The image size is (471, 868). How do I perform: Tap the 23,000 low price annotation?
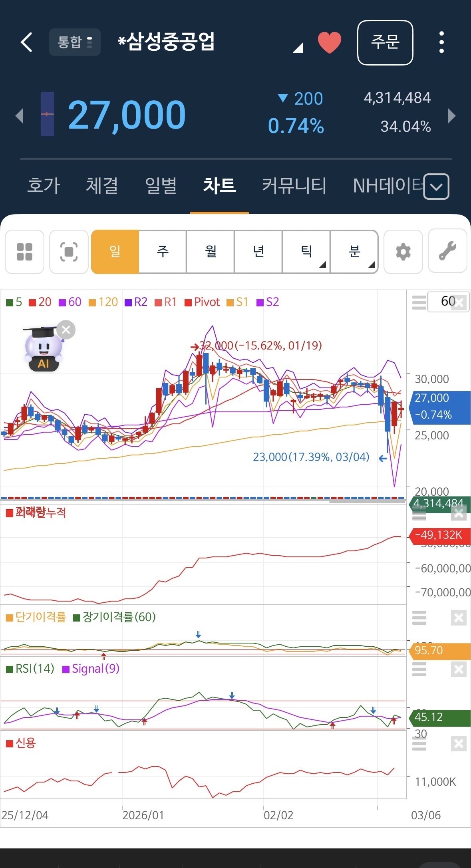320,457
